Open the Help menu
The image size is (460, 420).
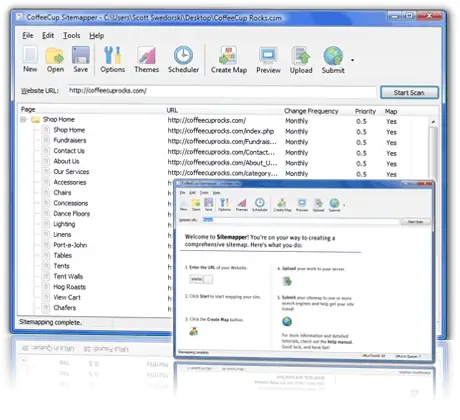[x=97, y=35]
